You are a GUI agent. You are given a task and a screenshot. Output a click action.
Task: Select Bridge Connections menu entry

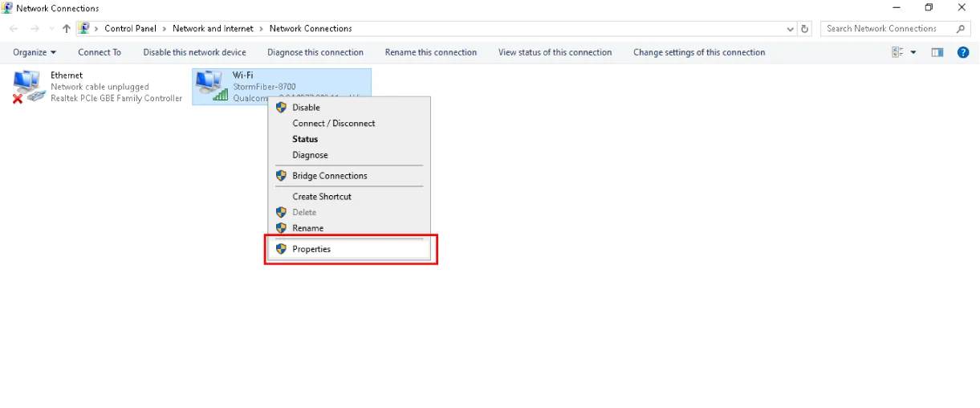pos(349,176)
